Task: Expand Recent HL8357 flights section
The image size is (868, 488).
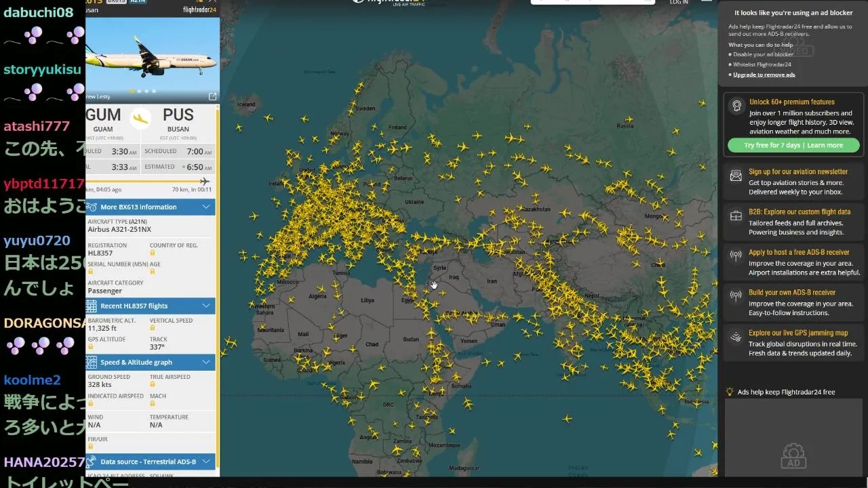Action: (x=151, y=306)
